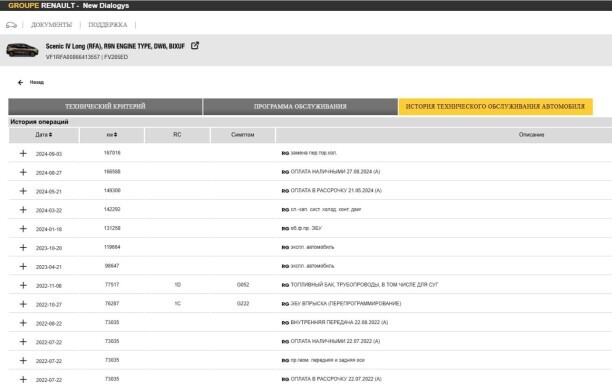This screenshot has width=612, height=384.
Task: Expand the 2024-01-18 operation row
Action: click(23, 228)
